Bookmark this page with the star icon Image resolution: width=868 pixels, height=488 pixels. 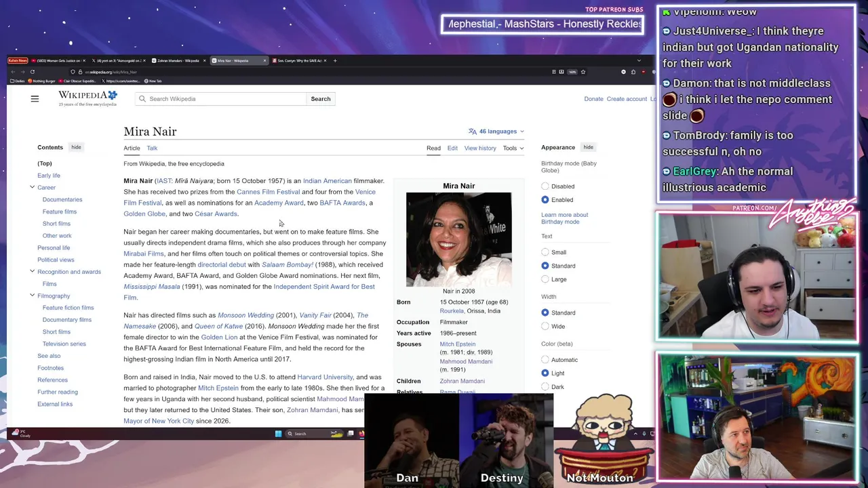point(583,72)
